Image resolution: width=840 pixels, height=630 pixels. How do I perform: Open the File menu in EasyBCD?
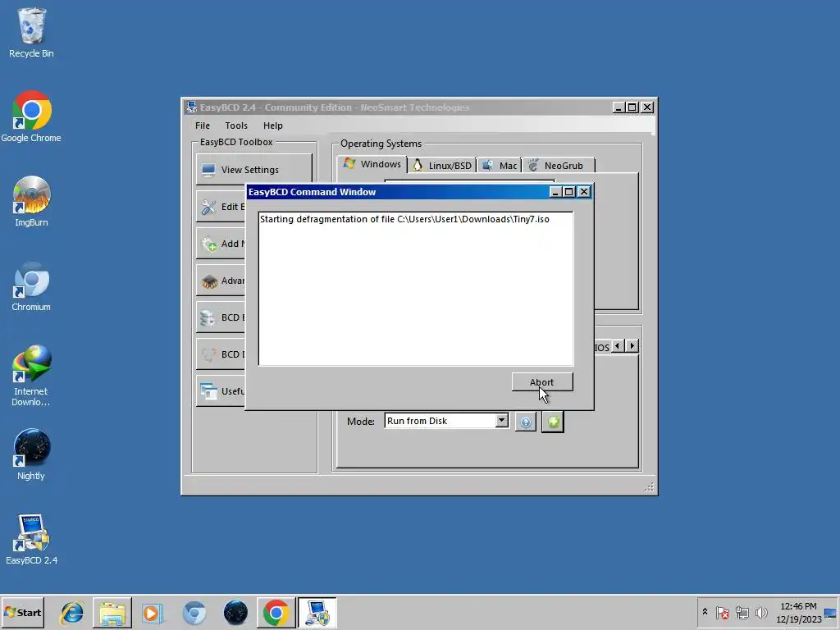(203, 126)
